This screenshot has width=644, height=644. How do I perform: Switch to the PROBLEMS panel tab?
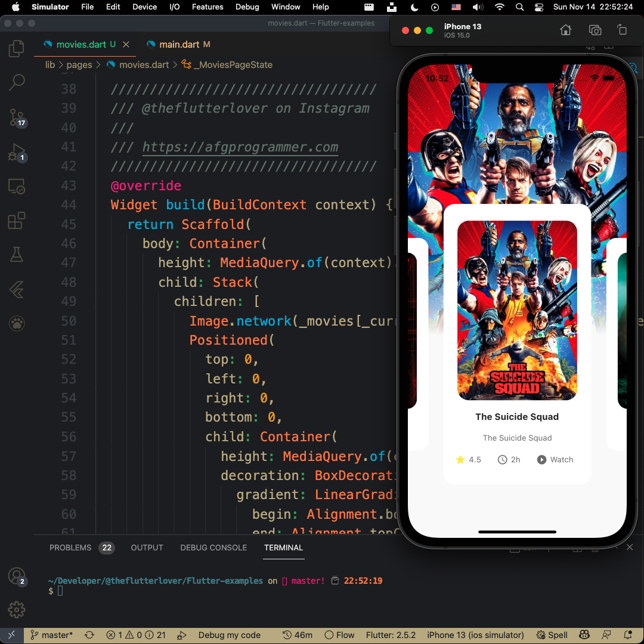pyautogui.click(x=70, y=547)
